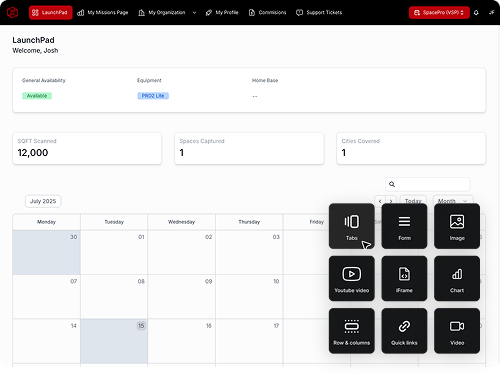Screen dimensions: 500x380
Task: Go to the previous month arrow
Action: 380,201
